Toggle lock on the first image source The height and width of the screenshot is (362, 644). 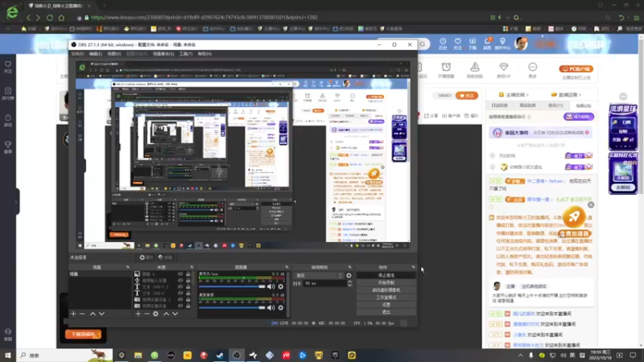[x=188, y=274]
